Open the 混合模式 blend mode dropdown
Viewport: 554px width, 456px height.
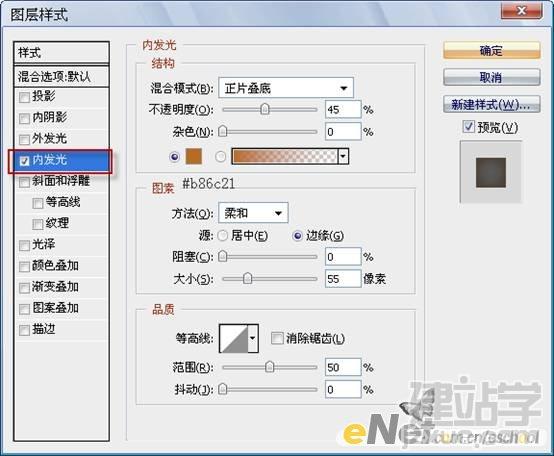pos(286,88)
